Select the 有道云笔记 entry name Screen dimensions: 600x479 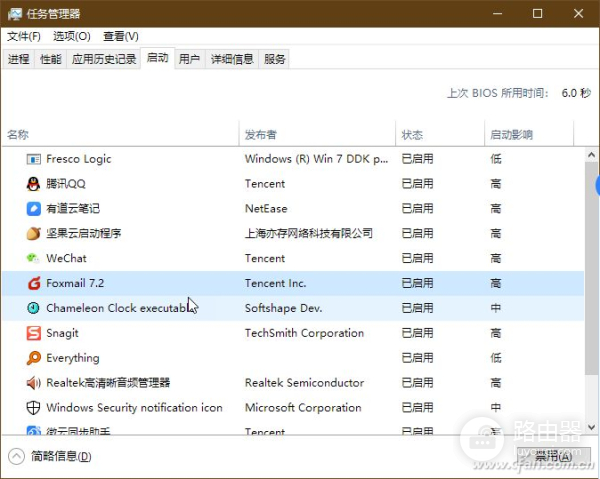[73, 209]
